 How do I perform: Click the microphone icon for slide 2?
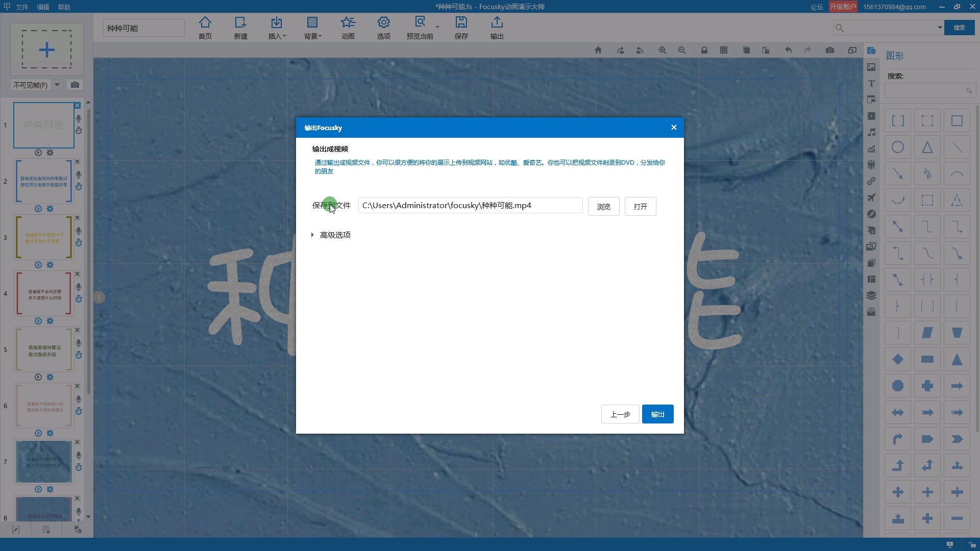point(79,174)
